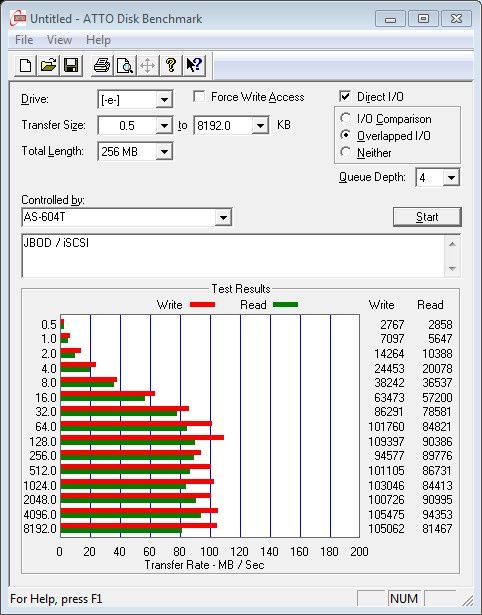Click the yellow question mark About icon
The image size is (482, 615).
click(x=171, y=65)
